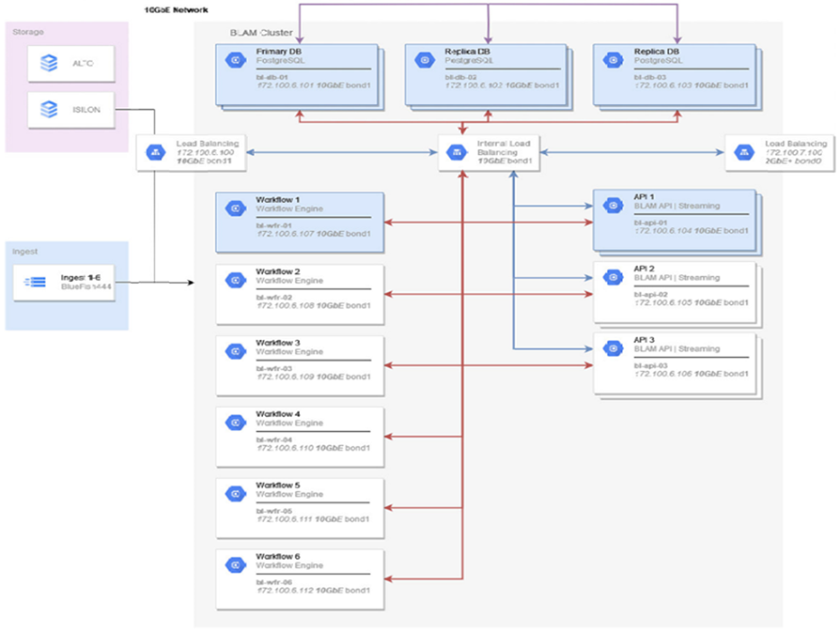Select the Workflow 1 engine icon

tap(234, 208)
